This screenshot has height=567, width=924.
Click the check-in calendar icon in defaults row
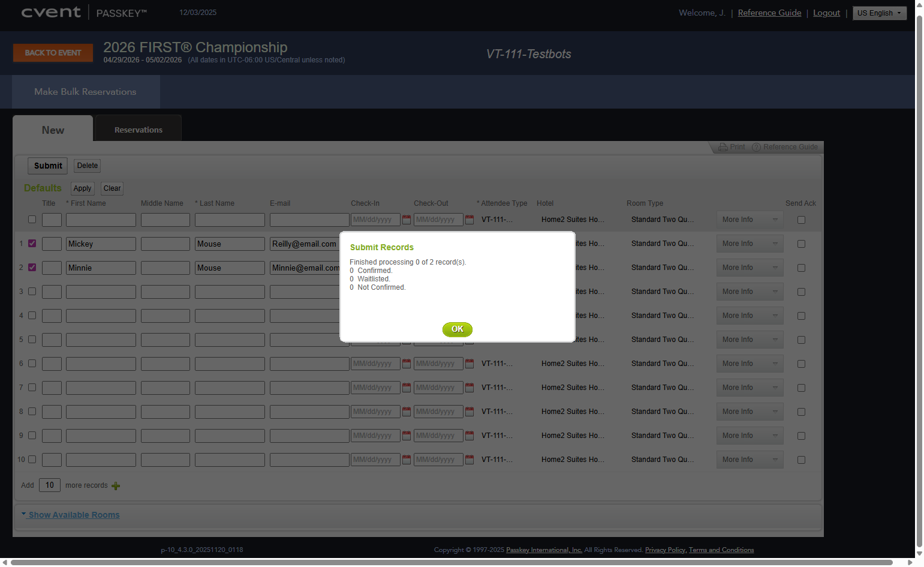tap(407, 220)
